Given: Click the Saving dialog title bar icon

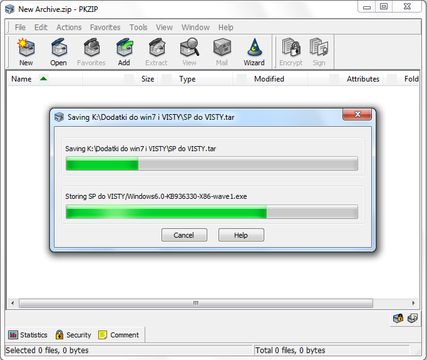Looking at the screenshot, I should [59, 117].
